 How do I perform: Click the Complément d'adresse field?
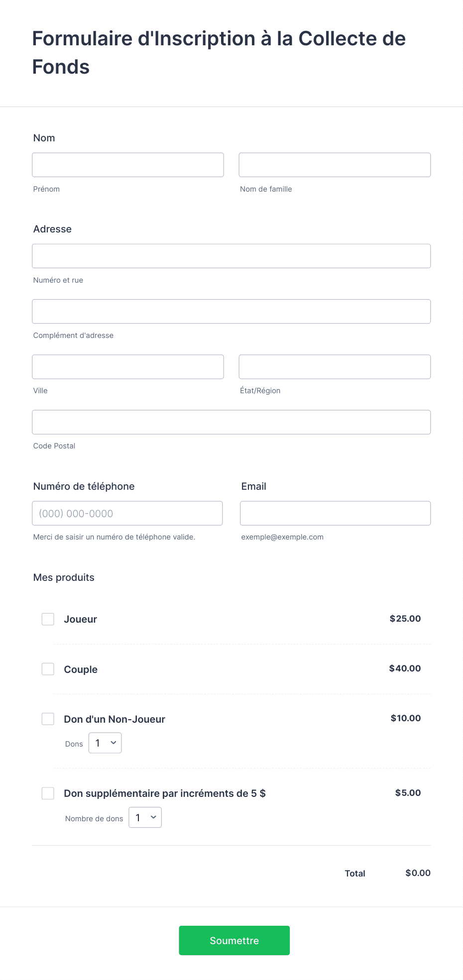pos(231,312)
